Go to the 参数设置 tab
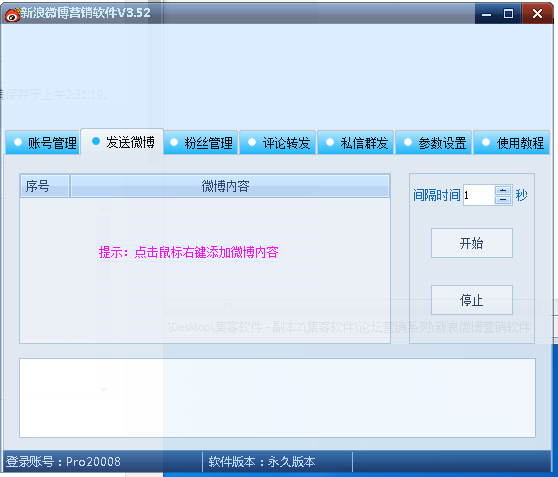Image resolution: width=558 pixels, height=477 pixels. click(x=434, y=143)
